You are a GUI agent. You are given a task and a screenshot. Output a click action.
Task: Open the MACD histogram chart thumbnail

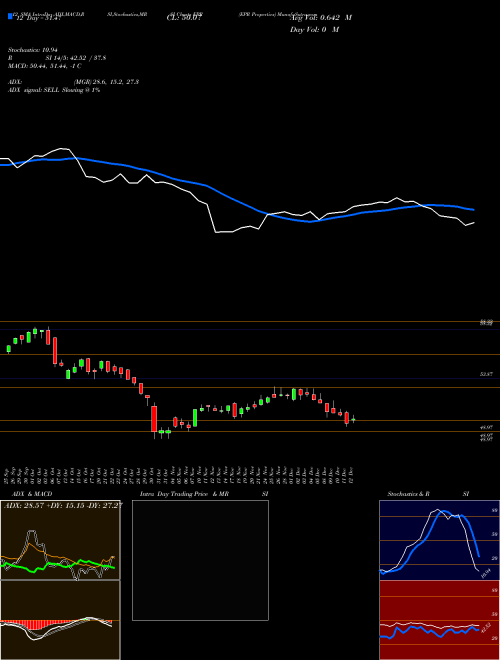[x=60, y=620]
